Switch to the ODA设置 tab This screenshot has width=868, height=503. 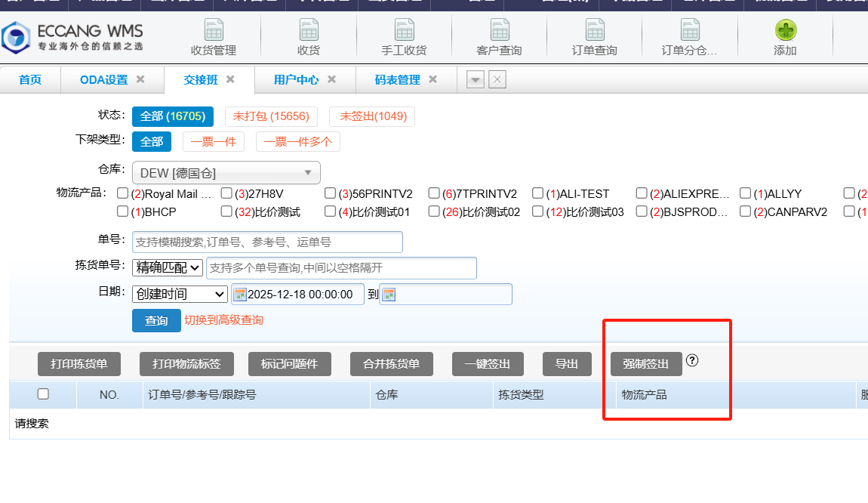click(x=103, y=80)
